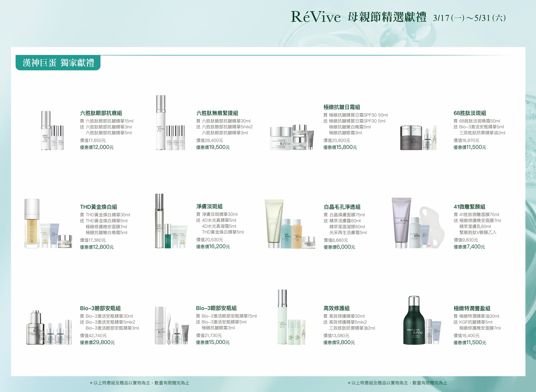Viewport: 536px width, 392px height.
Task: Click line 買 六胜肽眼部抗皺精華15ml
Action: click(107, 121)
